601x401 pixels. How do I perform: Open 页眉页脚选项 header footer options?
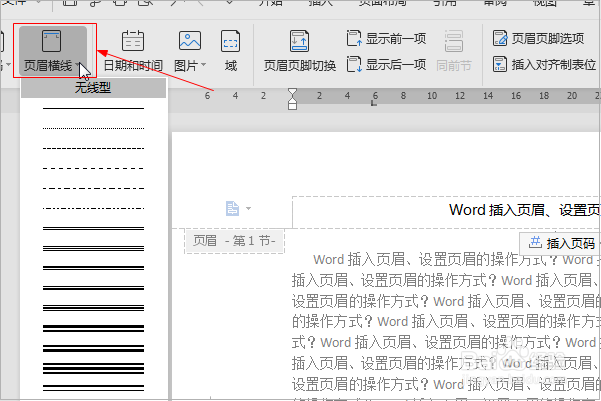click(x=538, y=38)
